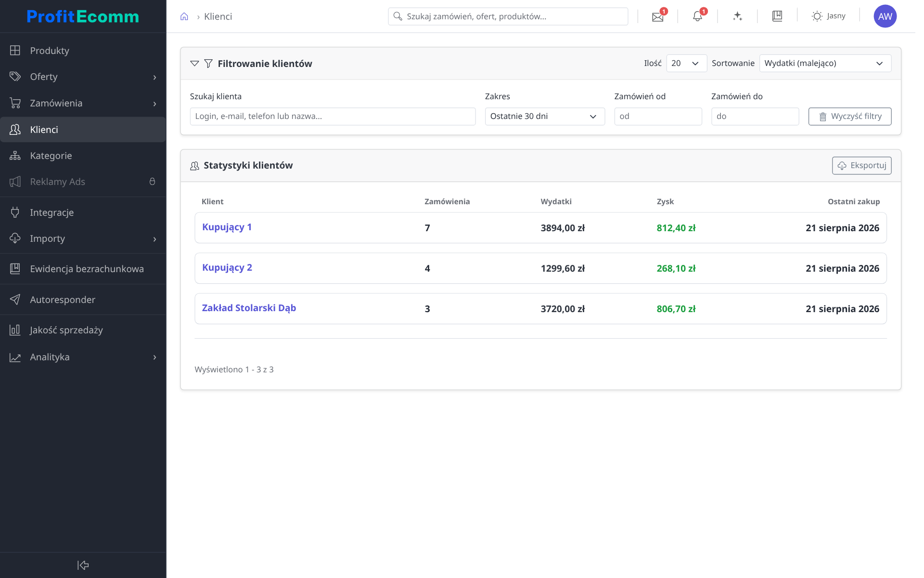Click the Zysk column header

(665, 202)
